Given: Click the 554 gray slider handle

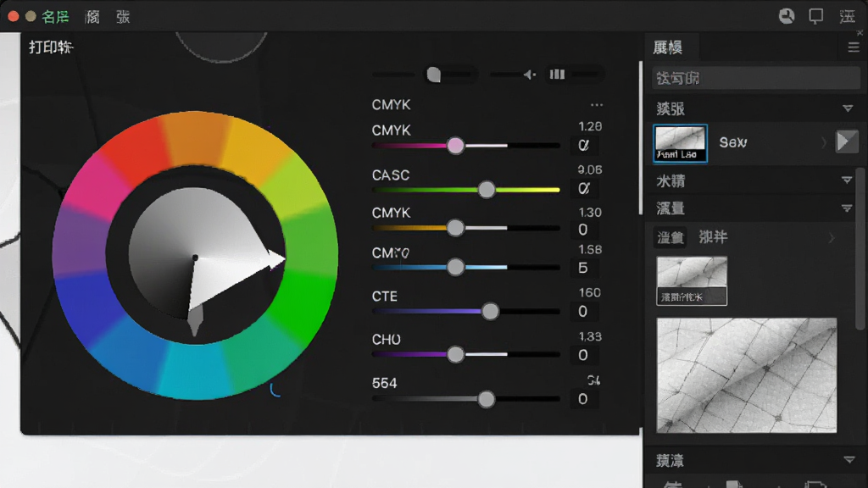Looking at the screenshot, I should tap(487, 399).
